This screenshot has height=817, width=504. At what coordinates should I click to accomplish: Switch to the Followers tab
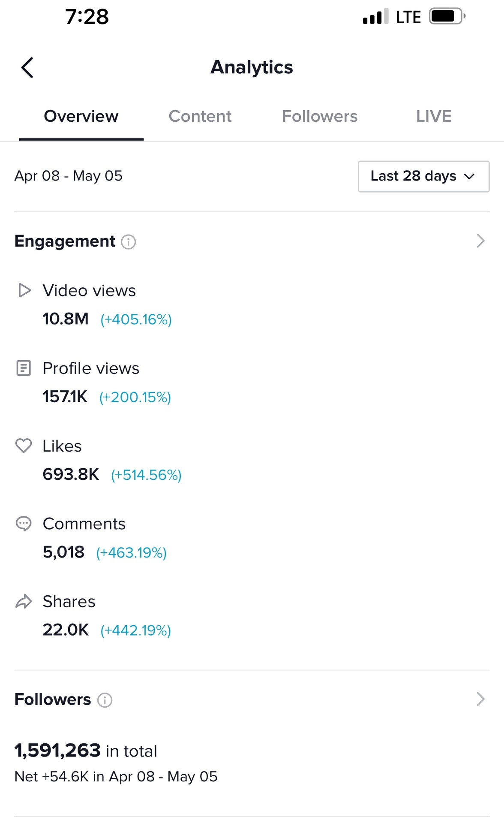pyautogui.click(x=319, y=116)
